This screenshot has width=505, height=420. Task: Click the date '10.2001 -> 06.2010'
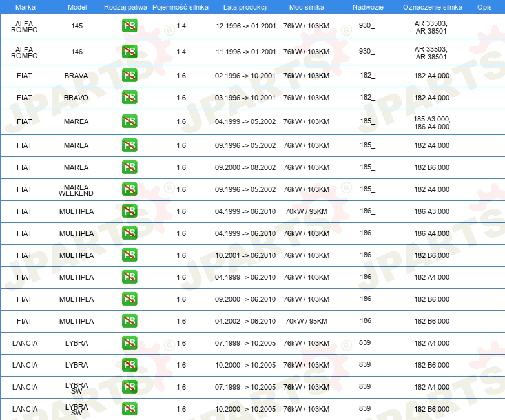(245, 255)
